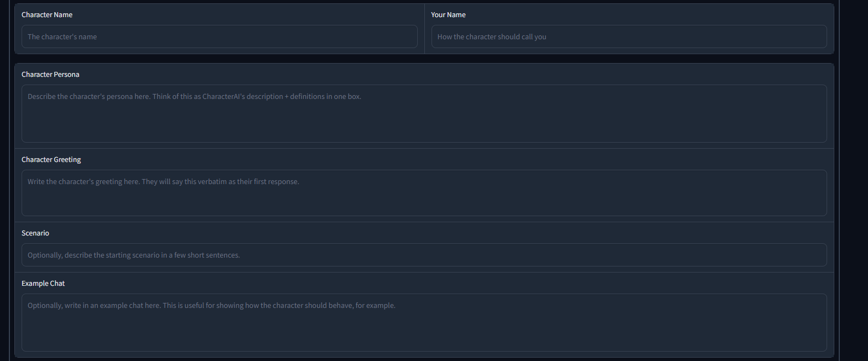Click inside the Character Persona textarea
868x361 pixels.
click(x=424, y=113)
